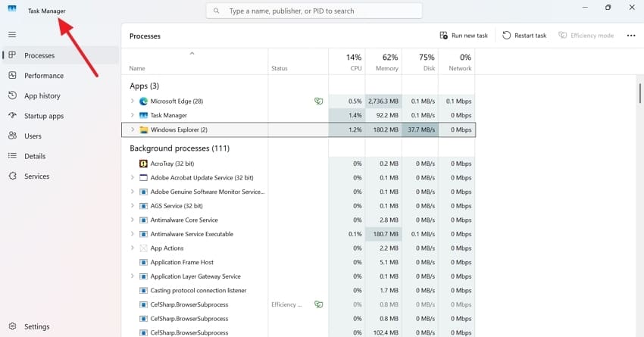This screenshot has width=644, height=337.
Task: Open the three-dots more options menu
Action: coord(631,36)
